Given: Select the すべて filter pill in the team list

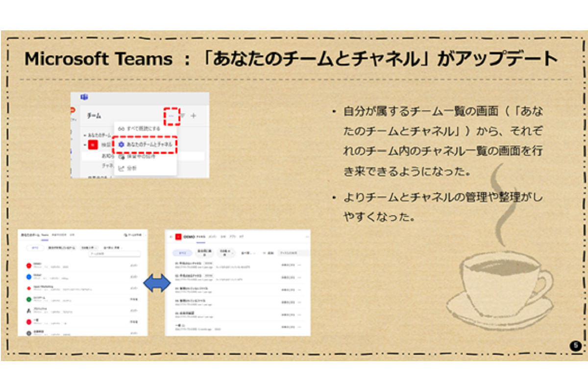Looking at the screenshot, I should click(x=35, y=248).
